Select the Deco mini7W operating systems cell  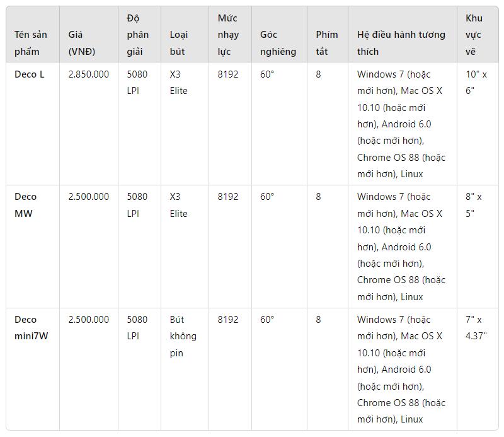(x=401, y=370)
